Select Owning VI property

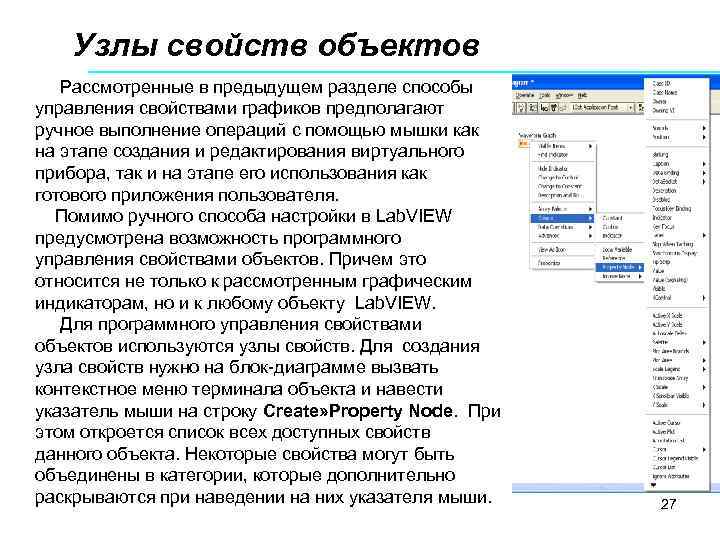(664, 110)
